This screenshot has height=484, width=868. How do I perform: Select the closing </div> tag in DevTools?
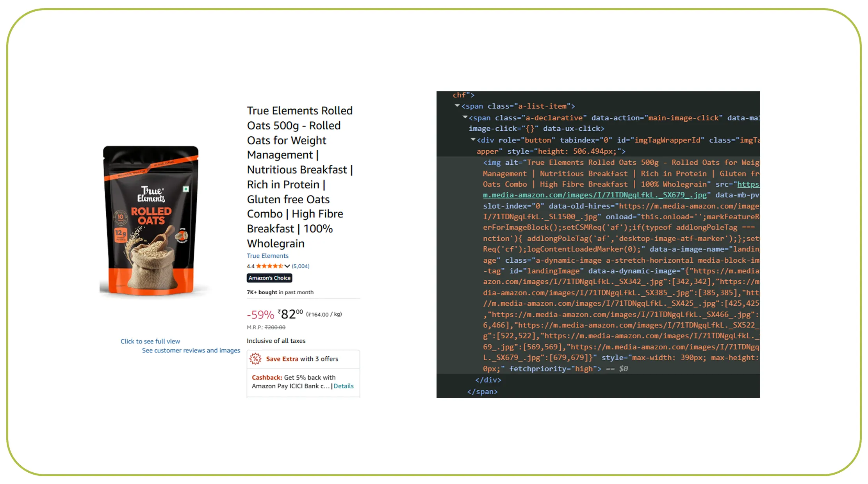[488, 380]
